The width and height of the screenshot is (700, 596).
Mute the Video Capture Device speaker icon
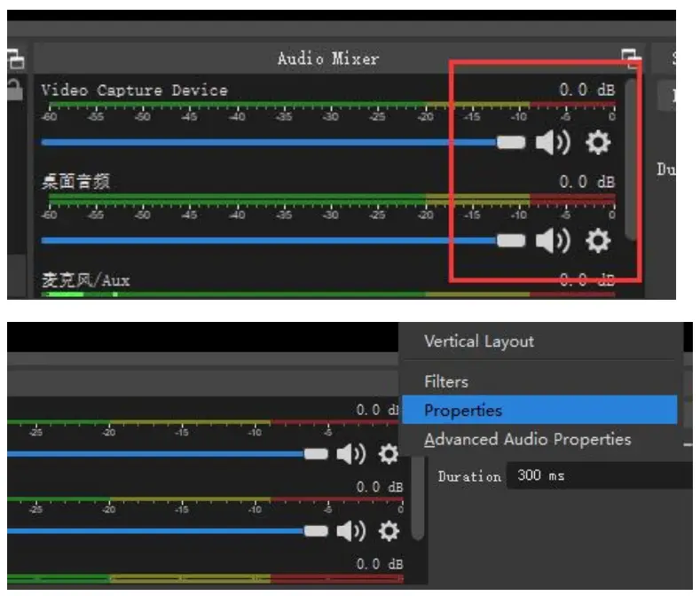[x=553, y=143]
